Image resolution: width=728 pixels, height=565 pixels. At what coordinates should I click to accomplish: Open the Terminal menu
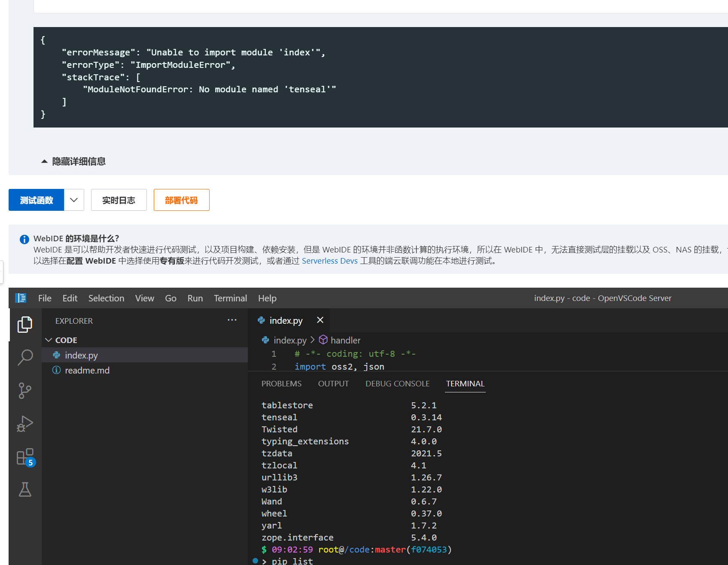[230, 298]
